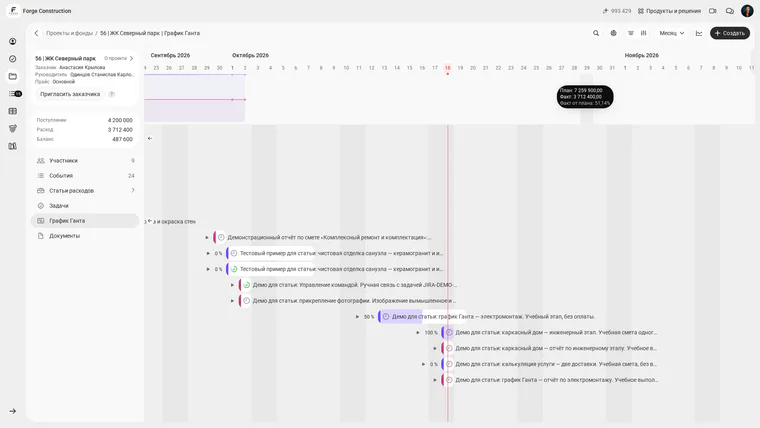The image size is (760, 428).
Task: Click the Поступления value 4 200 000
Action: [120, 120]
